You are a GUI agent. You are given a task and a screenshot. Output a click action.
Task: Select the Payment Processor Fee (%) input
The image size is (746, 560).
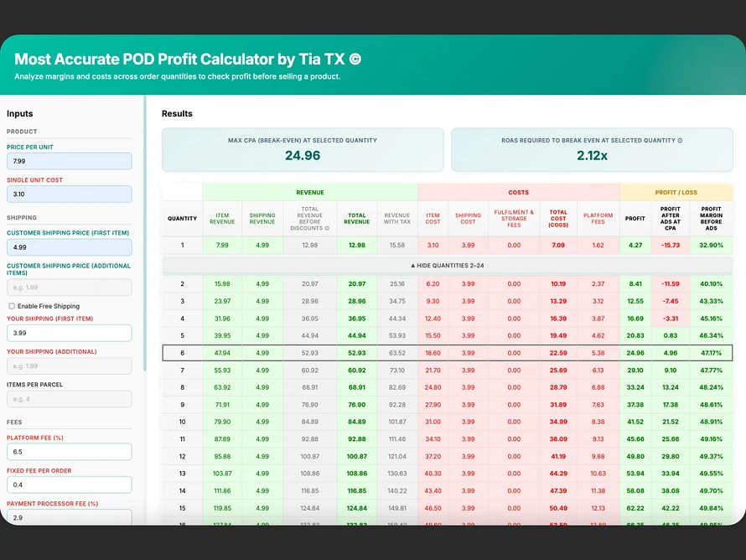(69, 516)
